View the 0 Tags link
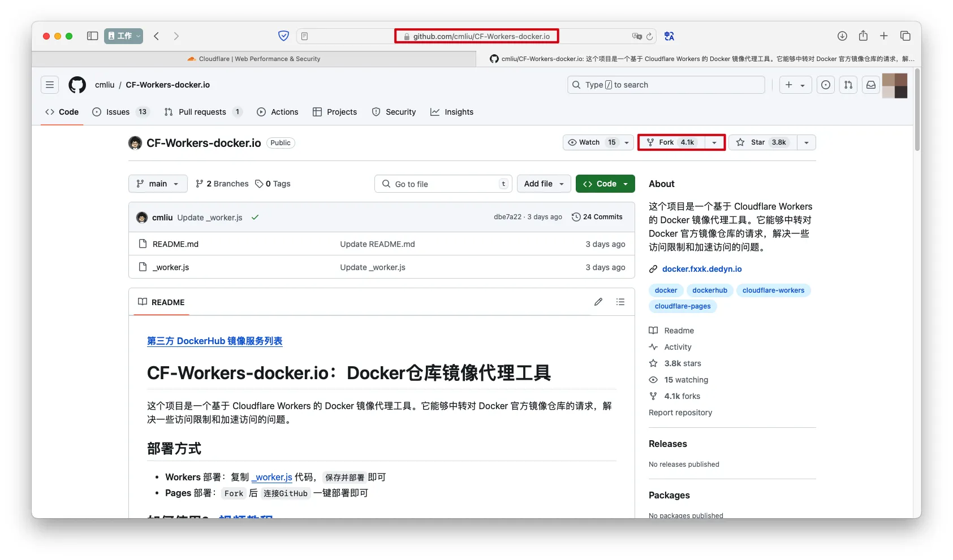Image resolution: width=953 pixels, height=560 pixels. 273,184
